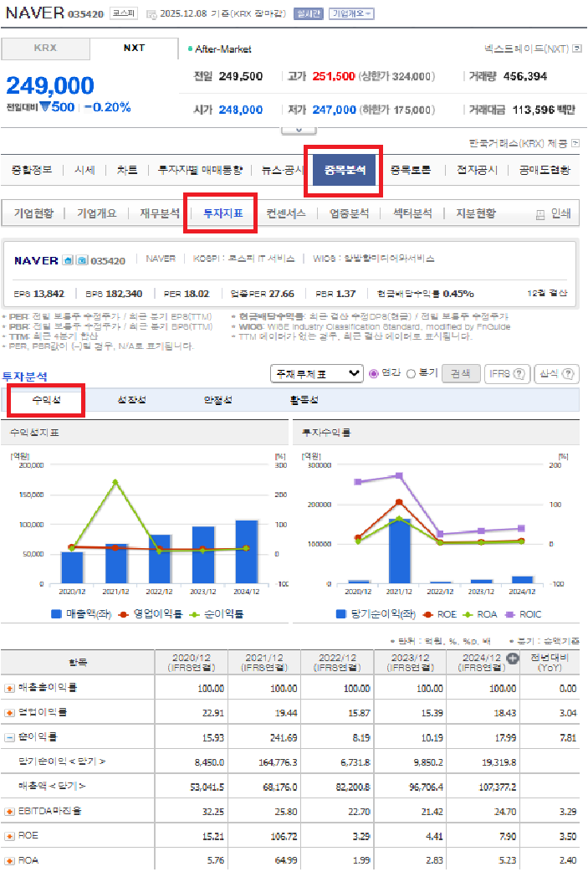Click the second small icon before code 035420
Image resolution: width=588 pixels, height=877 pixels.
(x=82, y=260)
